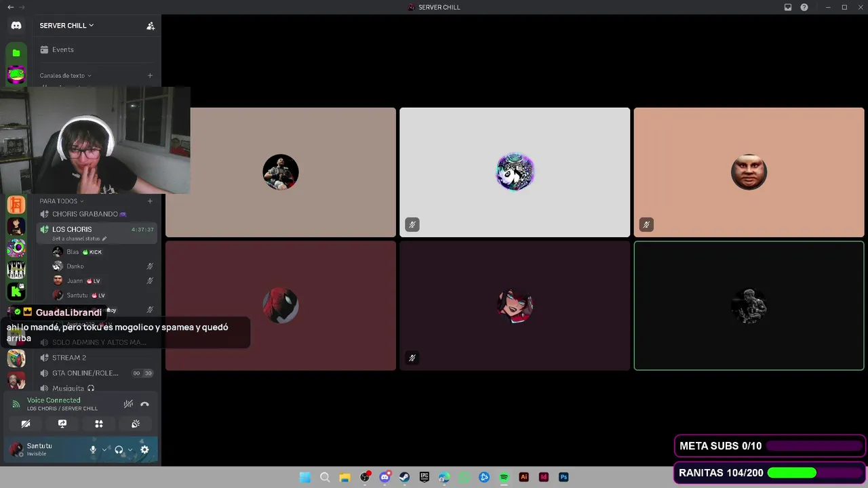Open File Explorer from taskbar
This screenshot has width=868, height=488.
click(x=344, y=477)
